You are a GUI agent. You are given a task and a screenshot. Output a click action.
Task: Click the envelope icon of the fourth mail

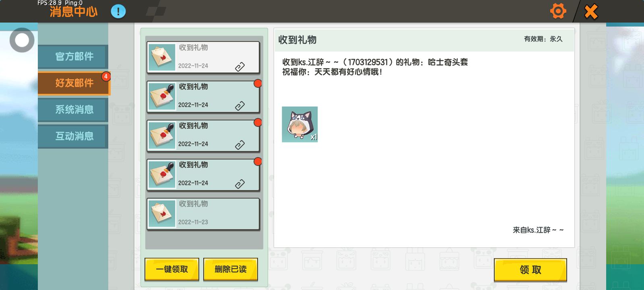click(x=162, y=174)
